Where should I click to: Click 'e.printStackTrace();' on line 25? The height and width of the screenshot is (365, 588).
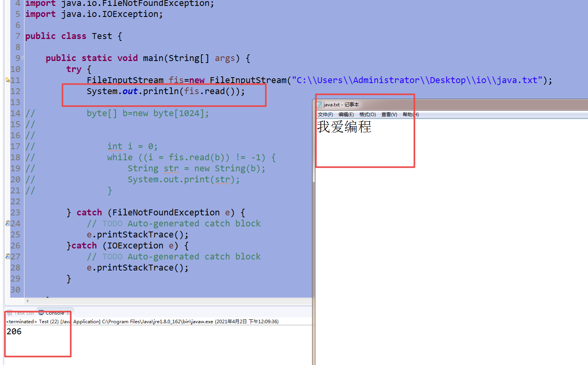tap(138, 235)
